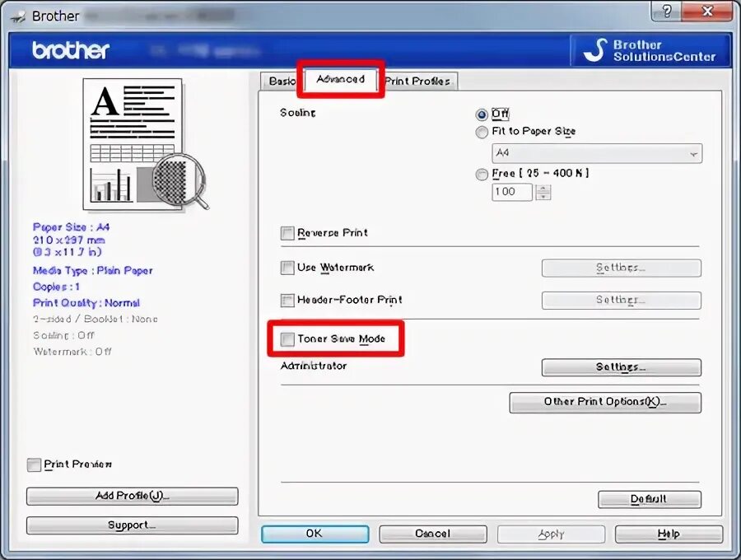Click the Paper Size : A4 summary text
Screen dimensions: 741x560
pos(72,227)
